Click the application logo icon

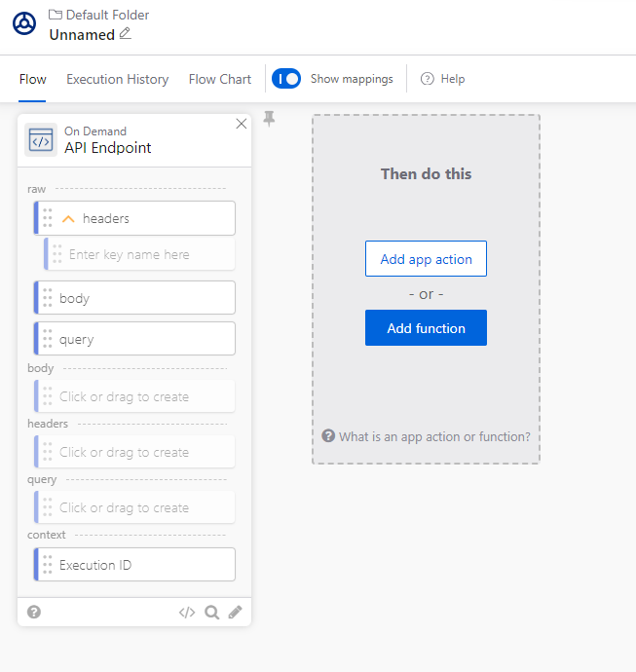[x=24, y=23]
